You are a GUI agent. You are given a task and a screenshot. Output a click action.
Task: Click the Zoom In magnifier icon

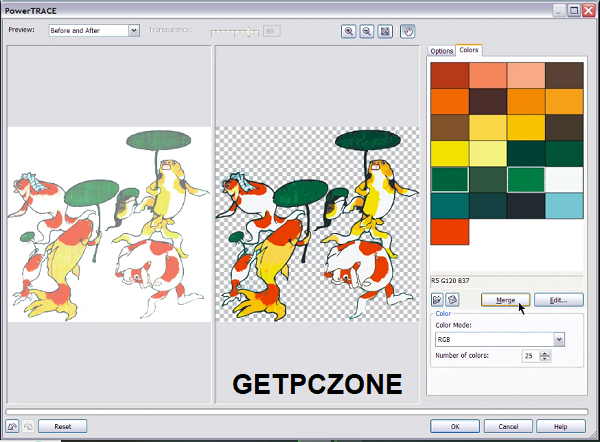click(x=349, y=31)
